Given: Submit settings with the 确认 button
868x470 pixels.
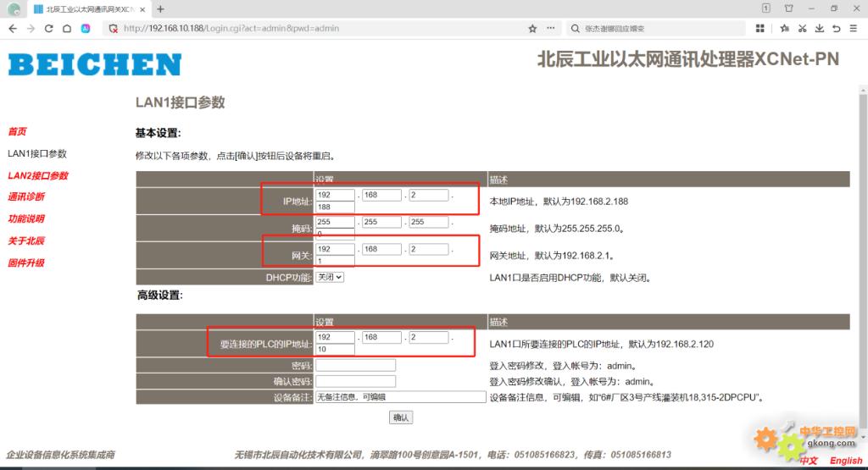Looking at the screenshot, I should 401,417.
